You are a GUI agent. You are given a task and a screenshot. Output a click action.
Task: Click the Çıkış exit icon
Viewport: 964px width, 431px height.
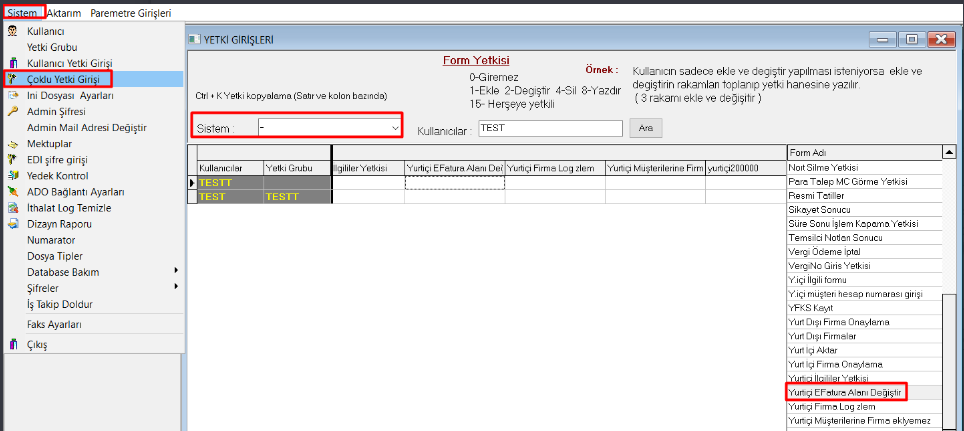[12, 345]
